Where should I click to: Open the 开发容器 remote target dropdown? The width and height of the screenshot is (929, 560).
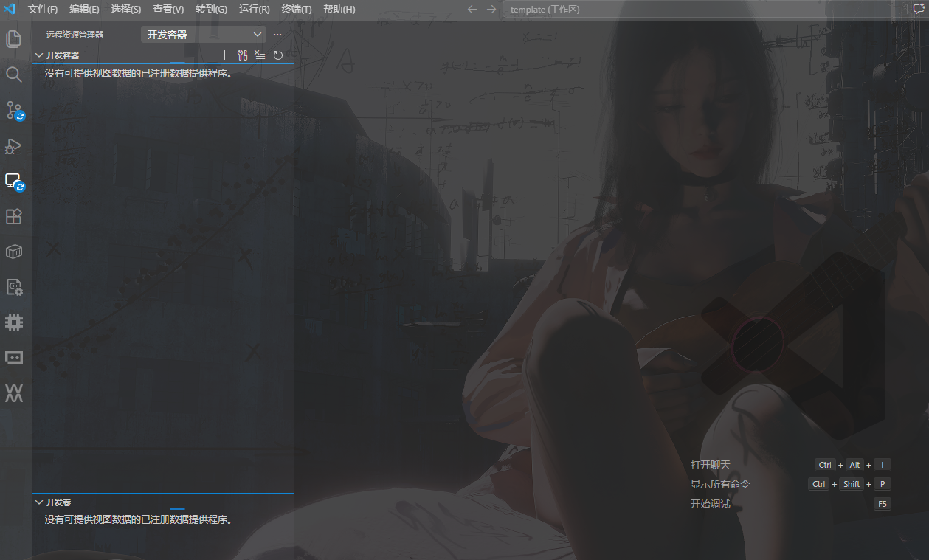(x=204, y=35)
